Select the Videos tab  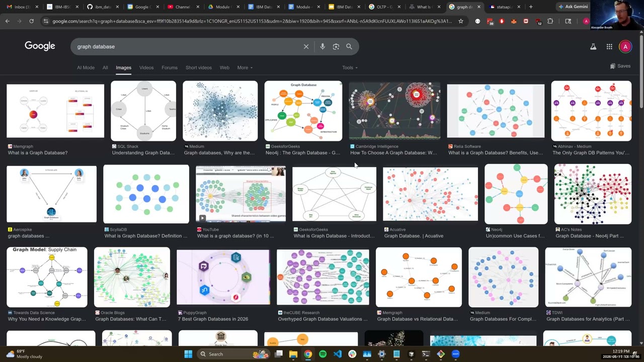(146, 67)
